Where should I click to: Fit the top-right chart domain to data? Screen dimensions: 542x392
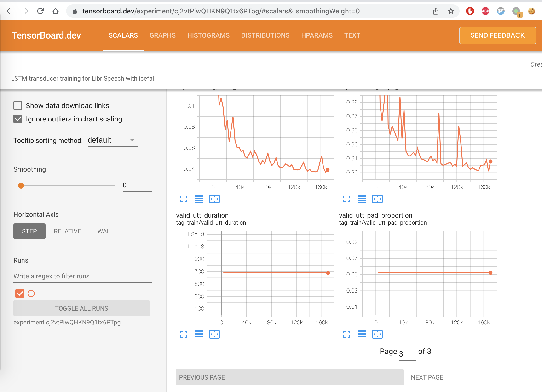click(378, 199)
